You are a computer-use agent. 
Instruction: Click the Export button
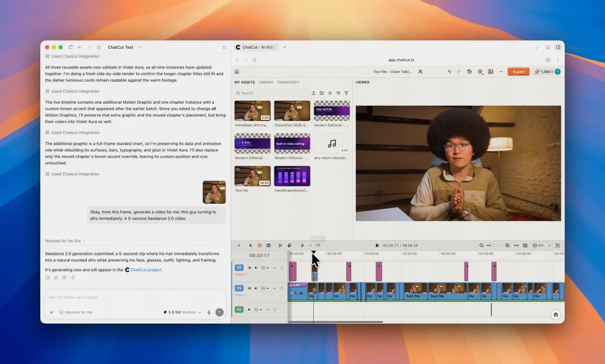coord(518,72)
